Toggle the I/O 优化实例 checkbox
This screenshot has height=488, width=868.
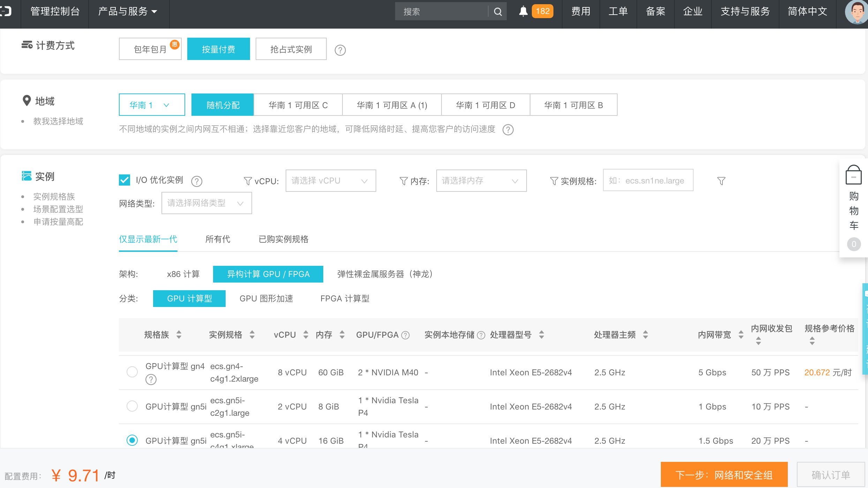(x=124, y=180)
